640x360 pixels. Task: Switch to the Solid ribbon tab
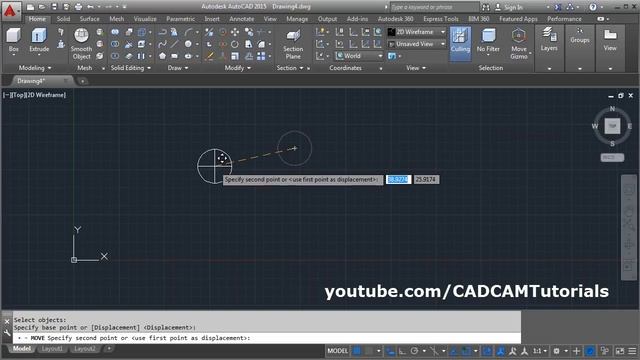click(63, 19)
